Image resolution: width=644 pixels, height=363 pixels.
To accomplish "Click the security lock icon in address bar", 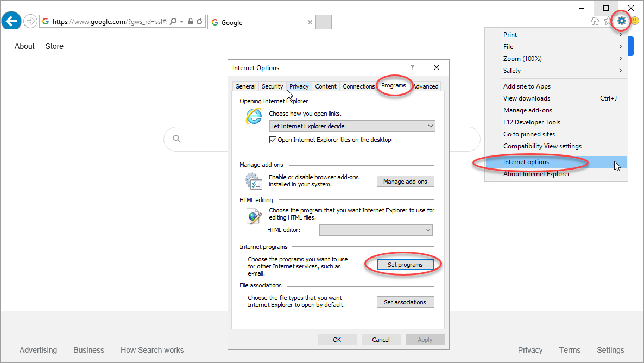I will tap(190, 21).
